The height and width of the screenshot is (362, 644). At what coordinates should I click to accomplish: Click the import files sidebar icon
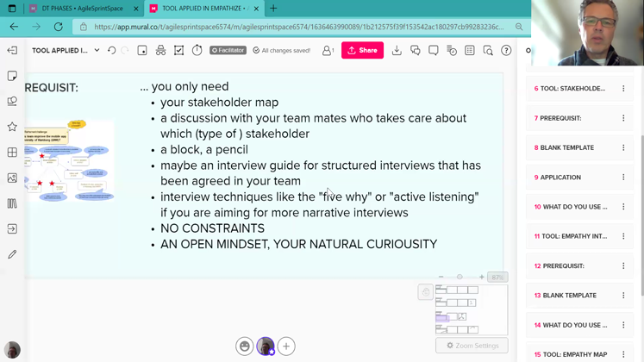(x=12, y=228)
